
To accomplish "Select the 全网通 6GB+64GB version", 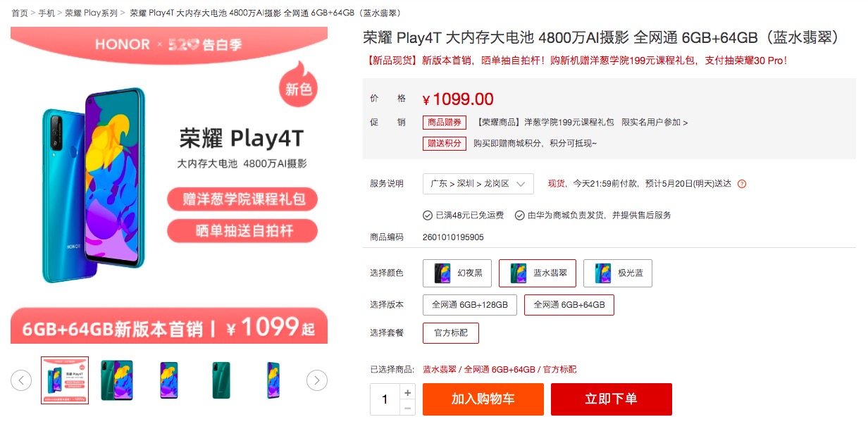I will pos(569,305).
